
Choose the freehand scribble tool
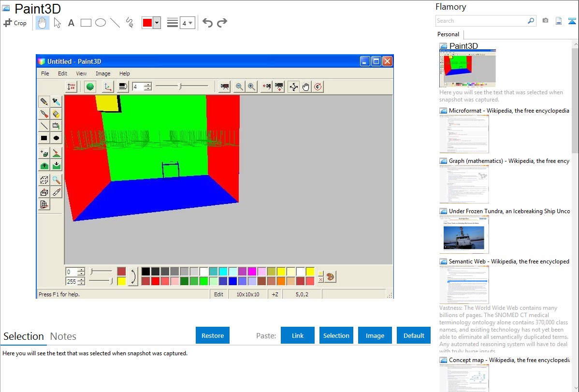click(x=130, y=23)
